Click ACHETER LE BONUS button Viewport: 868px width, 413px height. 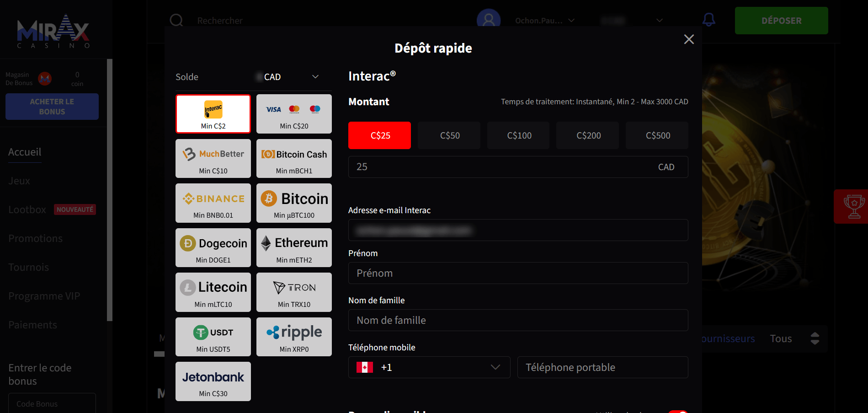52,107
